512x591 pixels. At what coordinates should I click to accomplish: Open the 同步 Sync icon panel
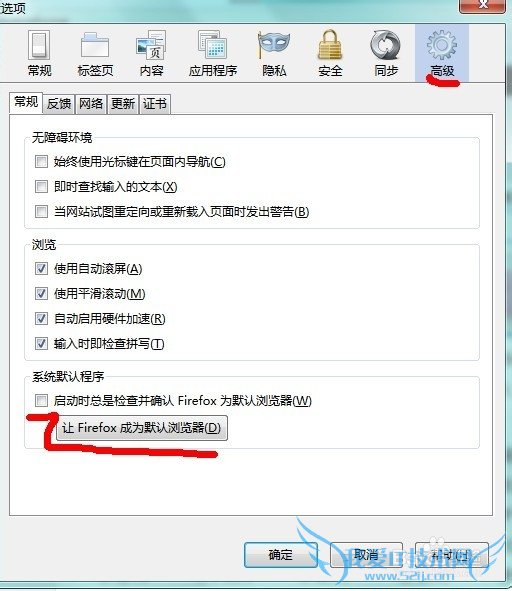pos(386,54)
